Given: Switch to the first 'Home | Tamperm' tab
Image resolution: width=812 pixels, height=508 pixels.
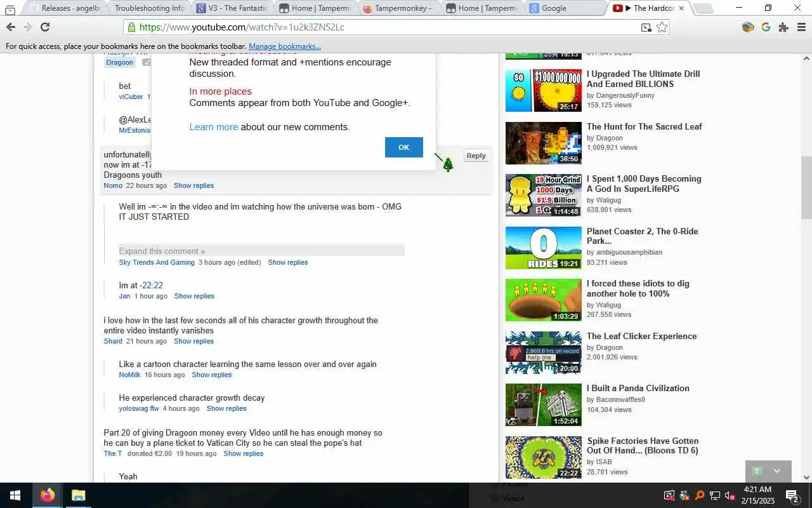Looking at the screenshot, I should click(315, 8).
